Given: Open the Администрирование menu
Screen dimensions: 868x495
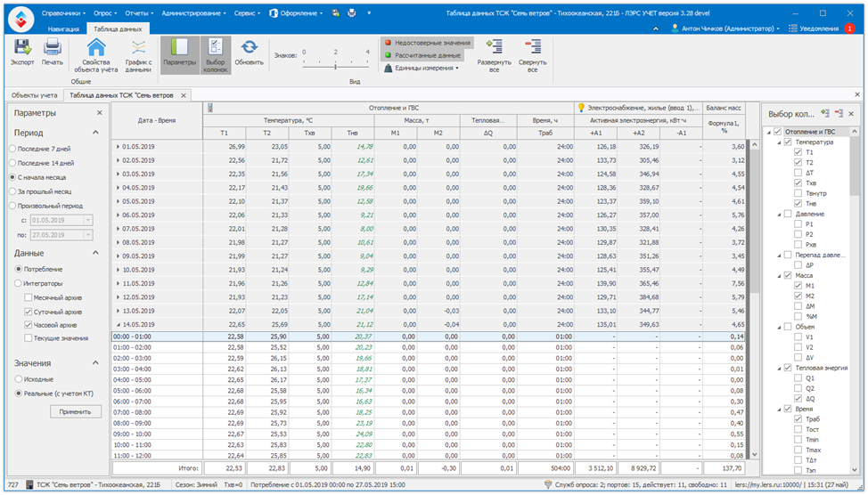Looking at the screenshot, I should (x=193, y=13).
